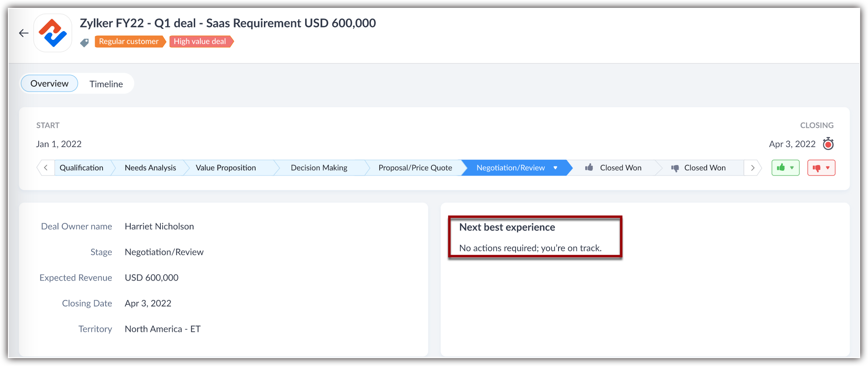Select the Qualification stage
Screen dimensions: 868x366
click(82, 168)
